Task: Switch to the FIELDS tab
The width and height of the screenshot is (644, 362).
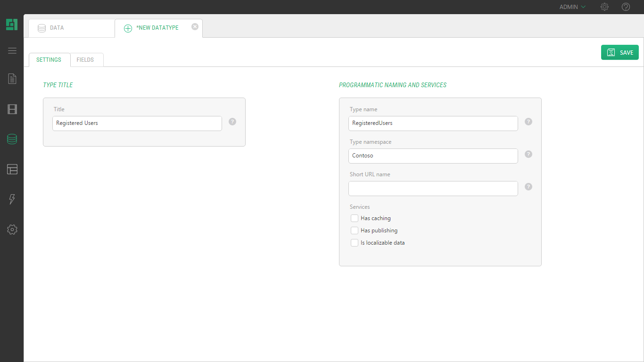Action: tap(85, 60)
